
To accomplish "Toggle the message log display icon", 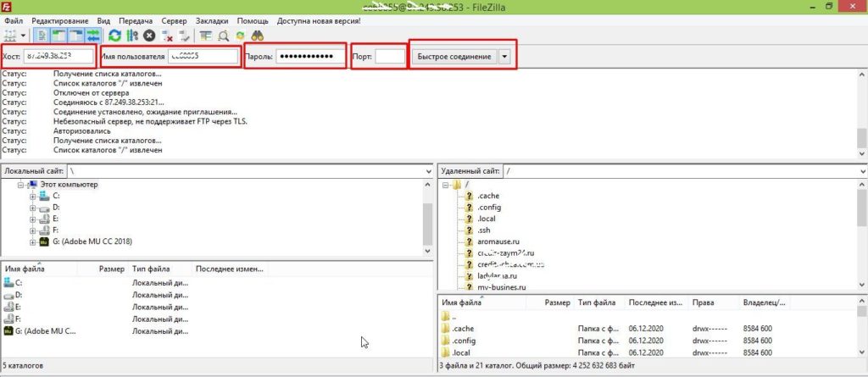I will [42, 36].
